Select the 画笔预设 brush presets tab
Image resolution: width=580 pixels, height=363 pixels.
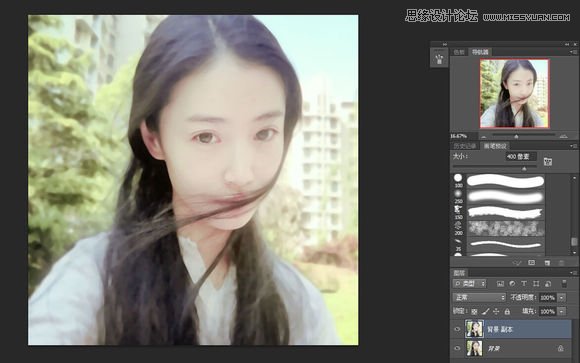click(495, 146)
